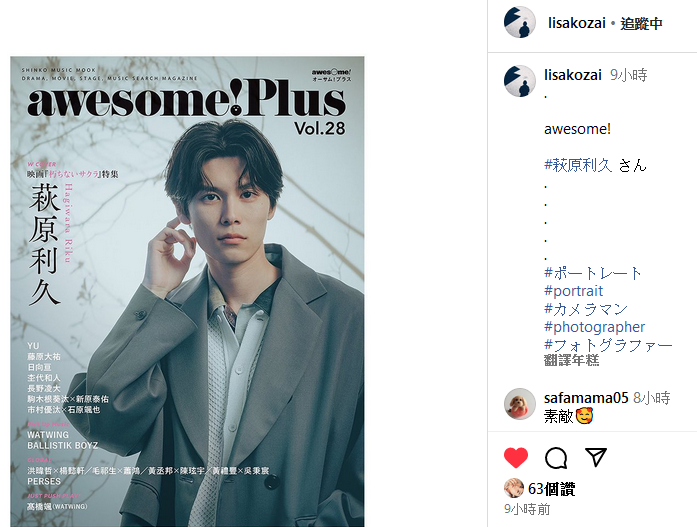The image size is (697, 527).
Task: Open hashtag #萩原利久
Action: click(578, 165)
